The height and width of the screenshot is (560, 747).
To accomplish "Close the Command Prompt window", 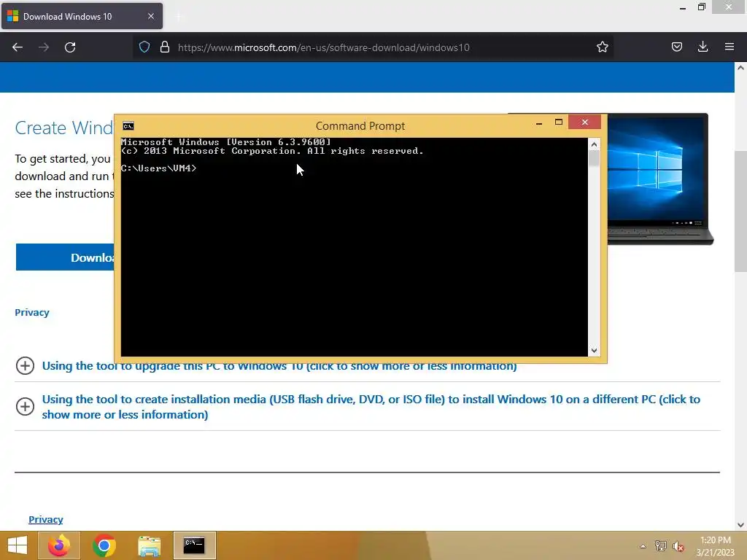I will tap(584, 122).
